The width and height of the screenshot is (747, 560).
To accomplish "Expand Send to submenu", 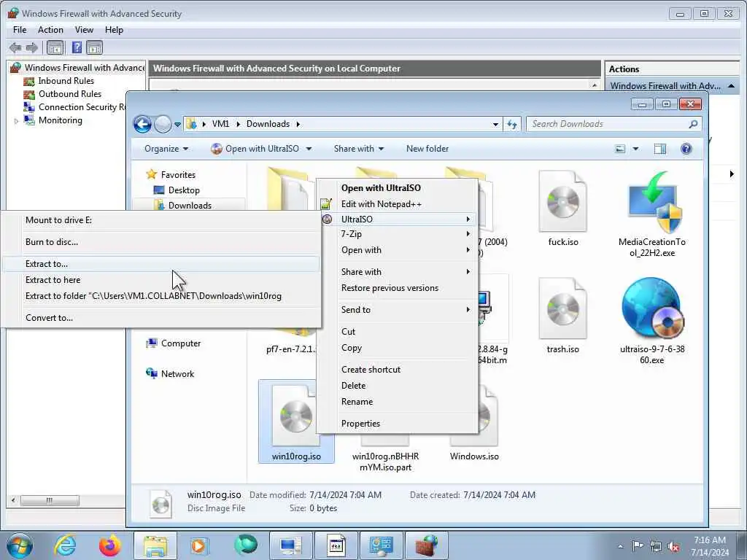I will click(x=398, y=310).
